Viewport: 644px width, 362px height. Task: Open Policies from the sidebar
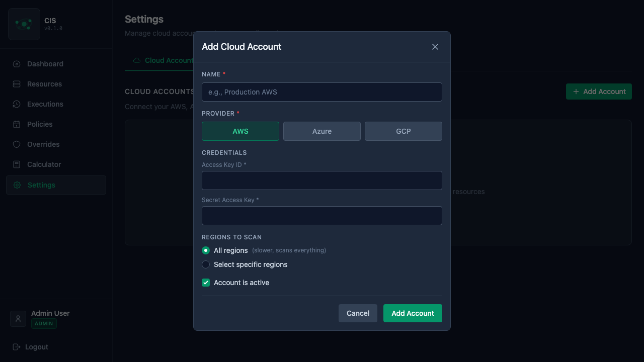(56, 124)
